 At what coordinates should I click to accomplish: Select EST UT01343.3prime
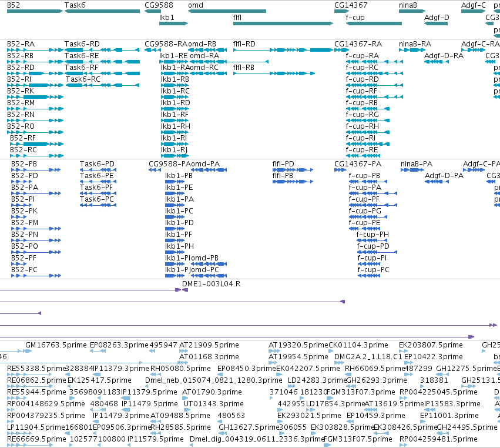214,404
